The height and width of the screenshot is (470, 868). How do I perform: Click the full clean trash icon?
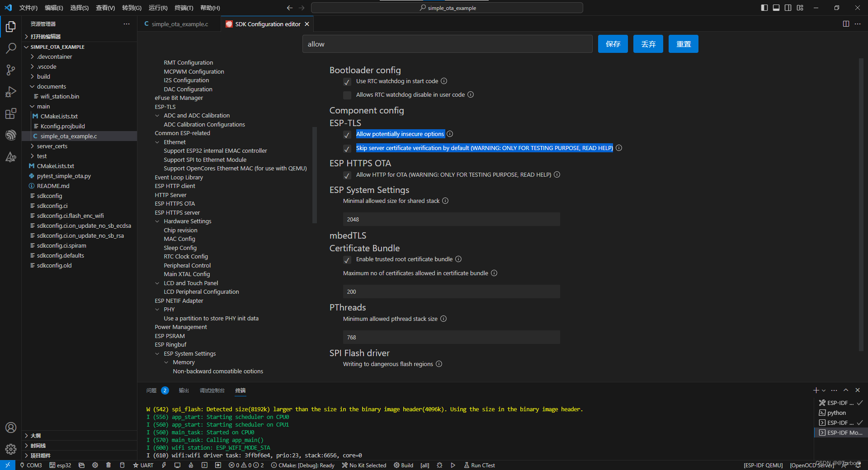tap(108, 465)
